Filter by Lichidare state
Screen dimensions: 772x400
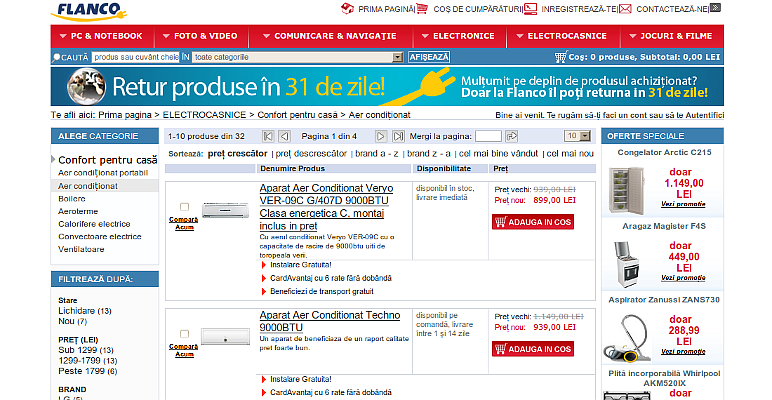[x=85, y=311]
